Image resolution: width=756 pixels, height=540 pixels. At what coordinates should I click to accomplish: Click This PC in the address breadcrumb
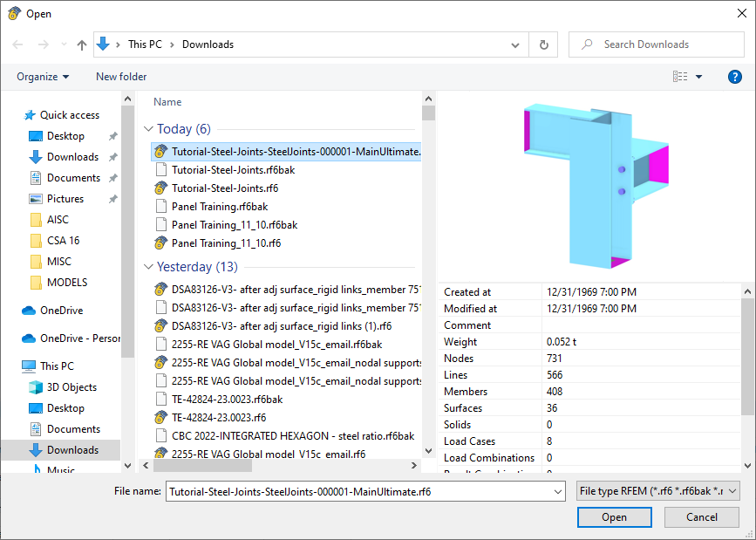(x=145, y=44)
